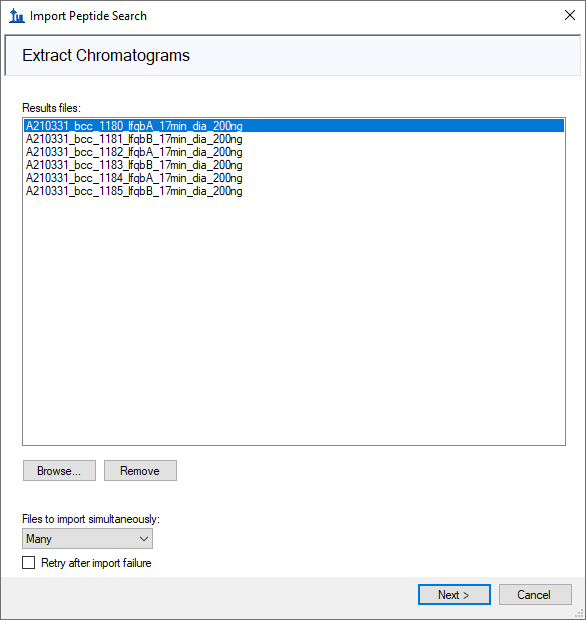Open the Files to import simultaneously dropdown
The width and height of the screenshot is (586, 620).
87,539
